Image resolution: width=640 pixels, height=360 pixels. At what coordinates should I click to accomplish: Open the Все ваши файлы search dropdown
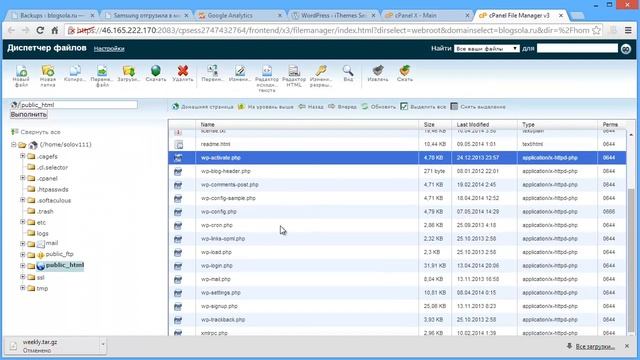coord(487,49)
